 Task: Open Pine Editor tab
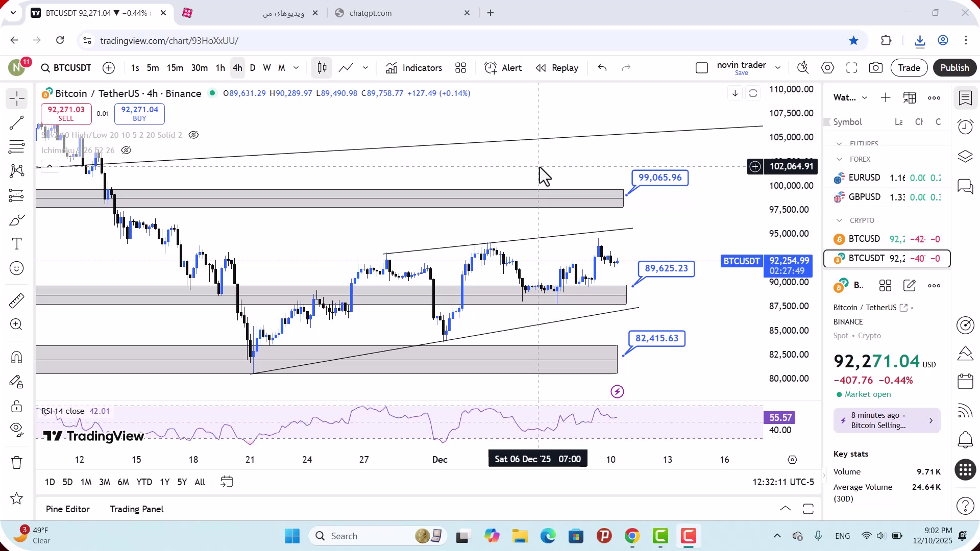click(x=67, y=509)
